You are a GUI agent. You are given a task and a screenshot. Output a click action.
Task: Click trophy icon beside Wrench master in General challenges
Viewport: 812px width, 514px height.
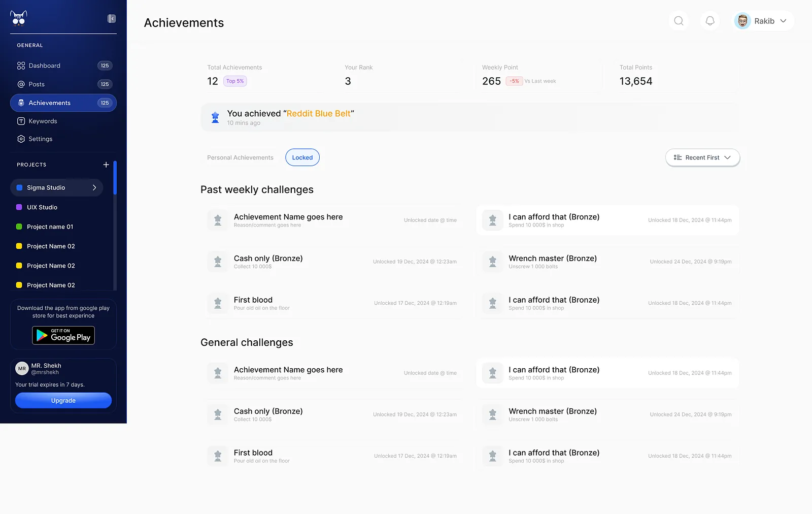pos(492,414)
